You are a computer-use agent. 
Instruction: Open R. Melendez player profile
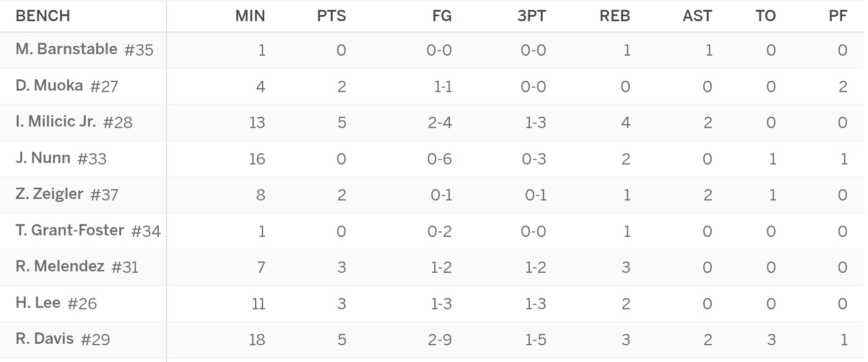[60, 266]
